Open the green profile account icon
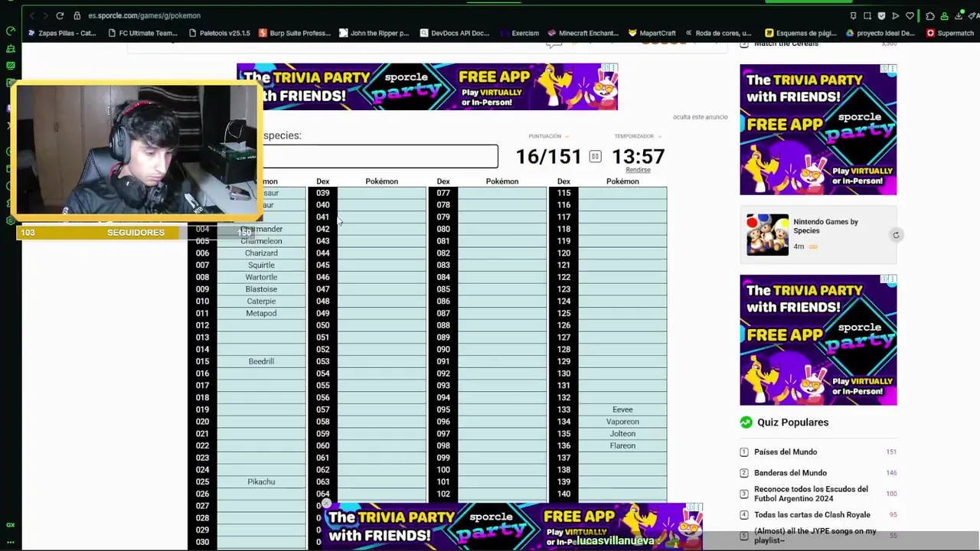 945,15
